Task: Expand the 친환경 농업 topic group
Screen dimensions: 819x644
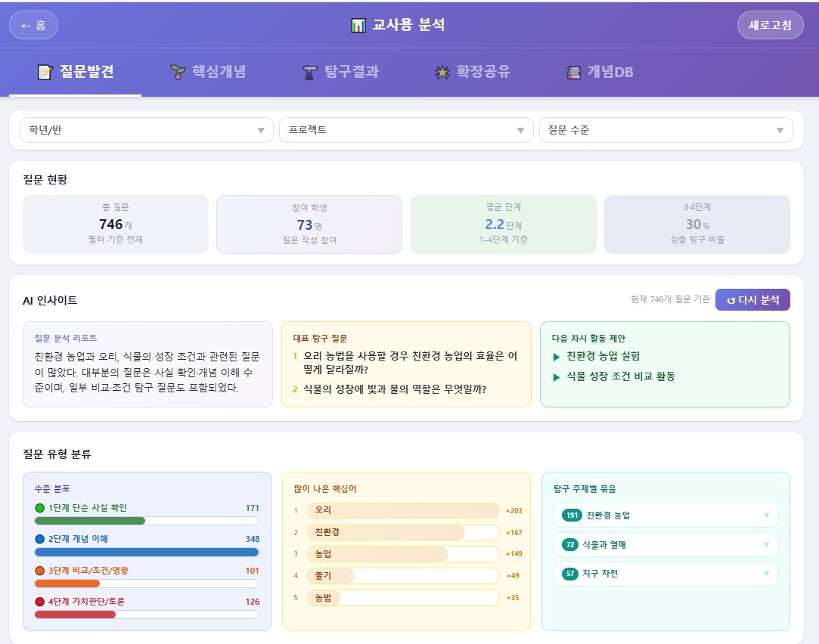Action: click(666, 515)
